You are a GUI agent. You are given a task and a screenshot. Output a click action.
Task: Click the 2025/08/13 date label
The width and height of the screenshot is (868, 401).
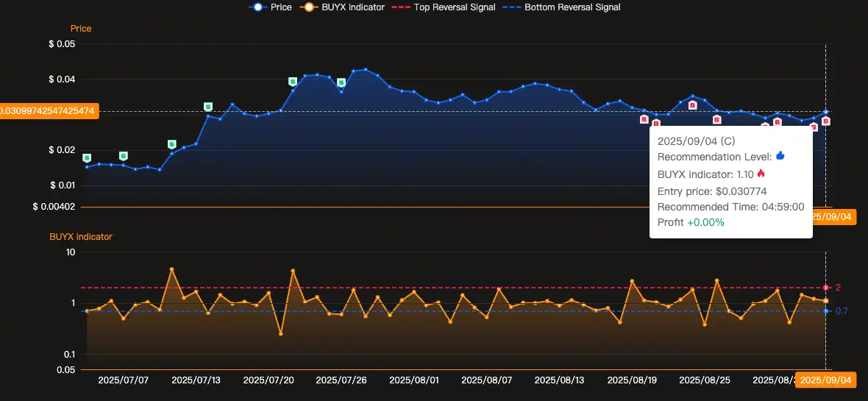560,380
